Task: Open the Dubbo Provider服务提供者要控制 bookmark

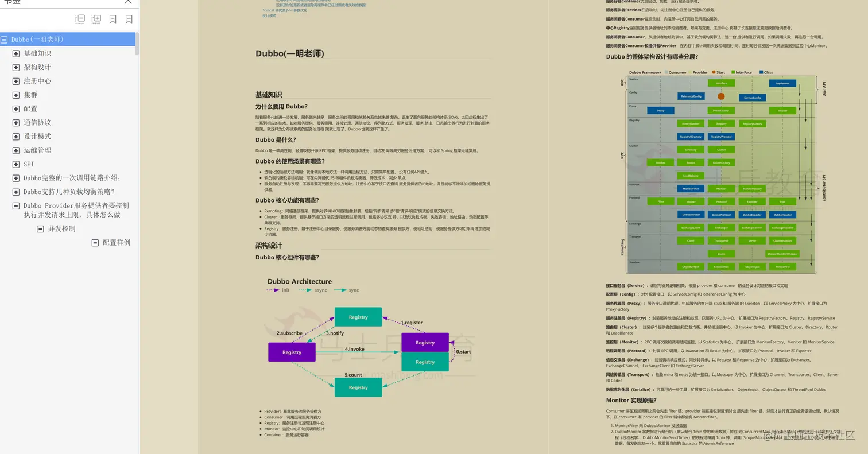Action: pyautogui.click(x=76, y=210)
